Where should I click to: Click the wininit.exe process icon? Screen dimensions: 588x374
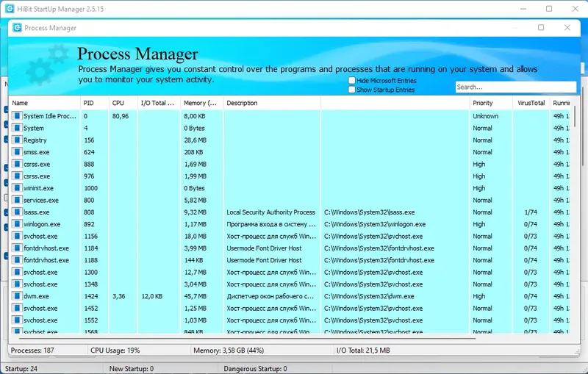(16, 188)
